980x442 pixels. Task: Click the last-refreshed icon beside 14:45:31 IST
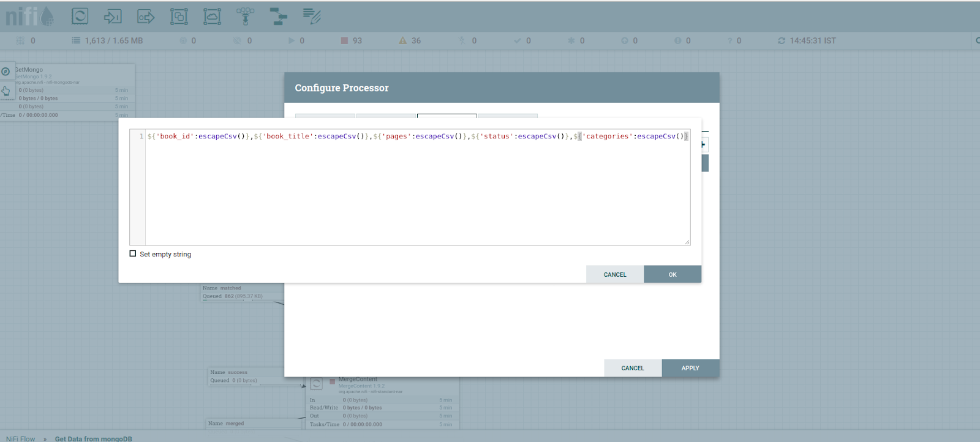[x=782, y=41]
